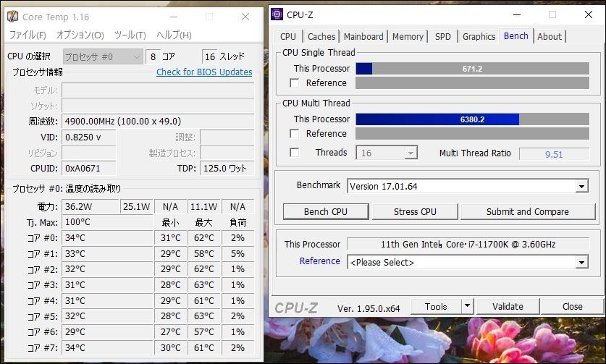Image resolution: width=606 pixels, height=364 pixels.
Task: Start the Stress CPU test
Action: click(x=415, y=212)
